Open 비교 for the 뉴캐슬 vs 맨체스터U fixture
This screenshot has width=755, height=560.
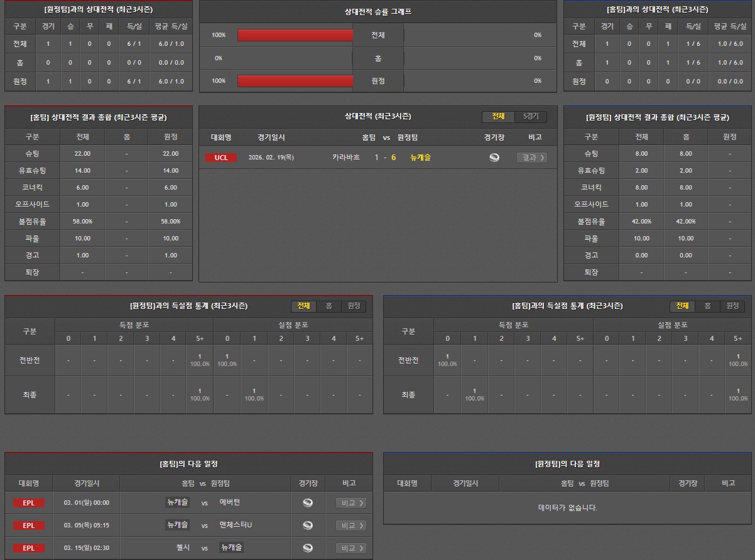click(x=350, y=525)
